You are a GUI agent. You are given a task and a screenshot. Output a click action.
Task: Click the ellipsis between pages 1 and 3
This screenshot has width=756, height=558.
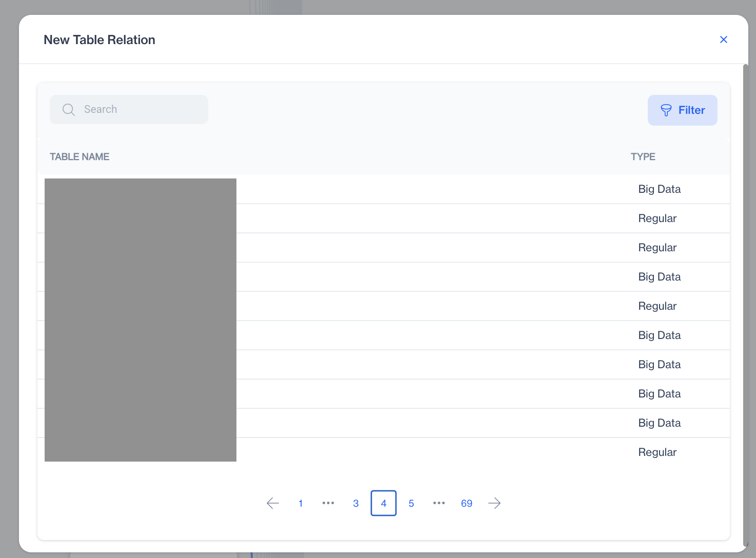point(328,503)
